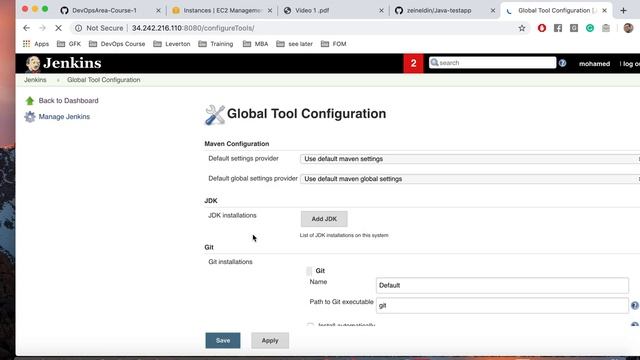Image resolution: width=640 pixels, height=360 pixels.
Task: Switch to Video 1.pdf tab
Action: point(333,11)
